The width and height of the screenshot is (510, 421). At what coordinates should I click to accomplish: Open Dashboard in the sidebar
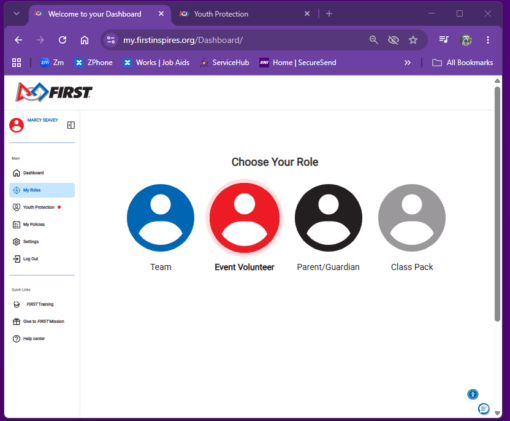point(42,173)
